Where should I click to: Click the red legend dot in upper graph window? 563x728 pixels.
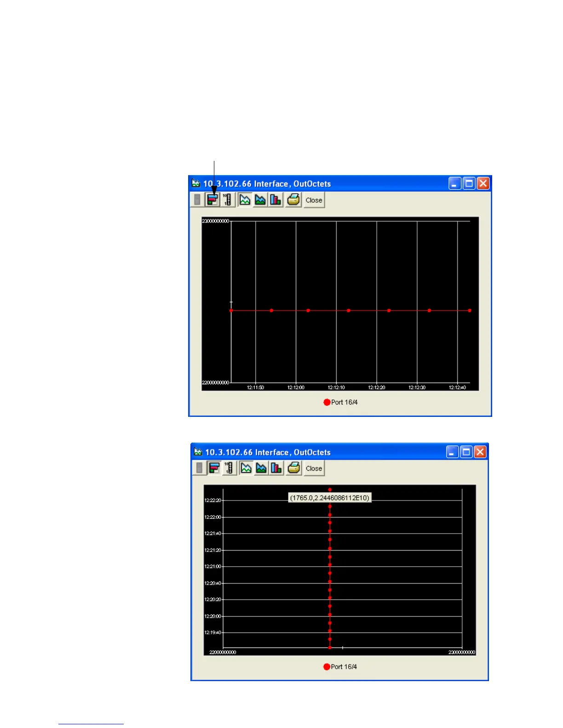327,402
